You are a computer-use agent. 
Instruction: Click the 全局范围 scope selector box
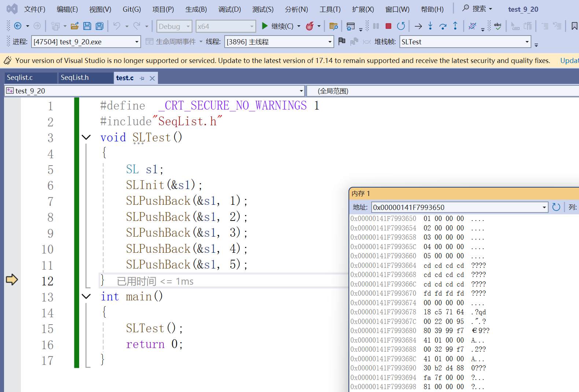pyautogui.click(x=443, y=90)
